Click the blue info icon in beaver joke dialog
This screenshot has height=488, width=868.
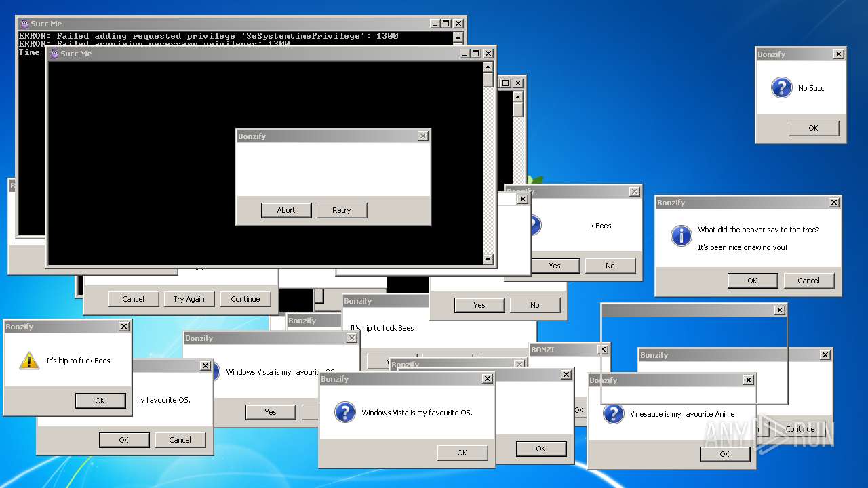click(x=681, y=236)
